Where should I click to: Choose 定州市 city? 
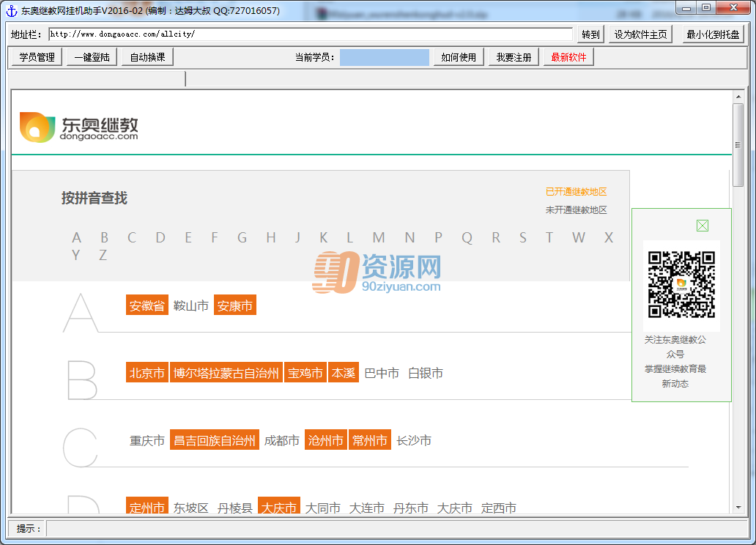pos(147,505)
